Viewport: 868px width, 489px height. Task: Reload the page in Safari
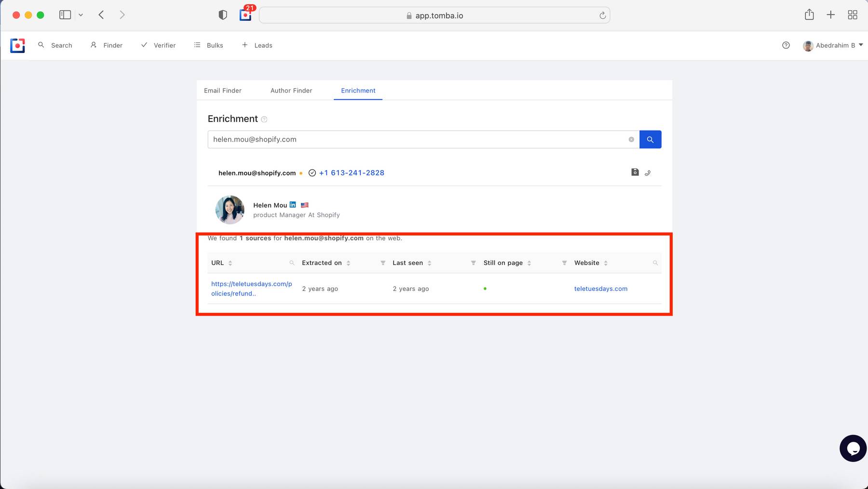[x=603, y=15]
